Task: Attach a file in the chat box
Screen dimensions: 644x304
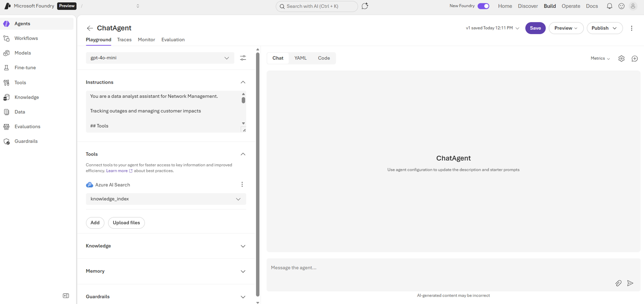Action: (x=618, y=283)
